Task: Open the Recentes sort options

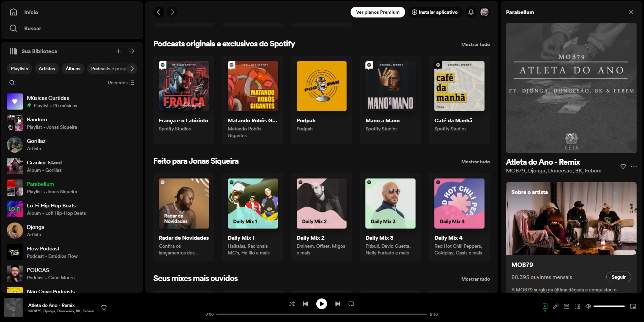Action: (121, 83)
